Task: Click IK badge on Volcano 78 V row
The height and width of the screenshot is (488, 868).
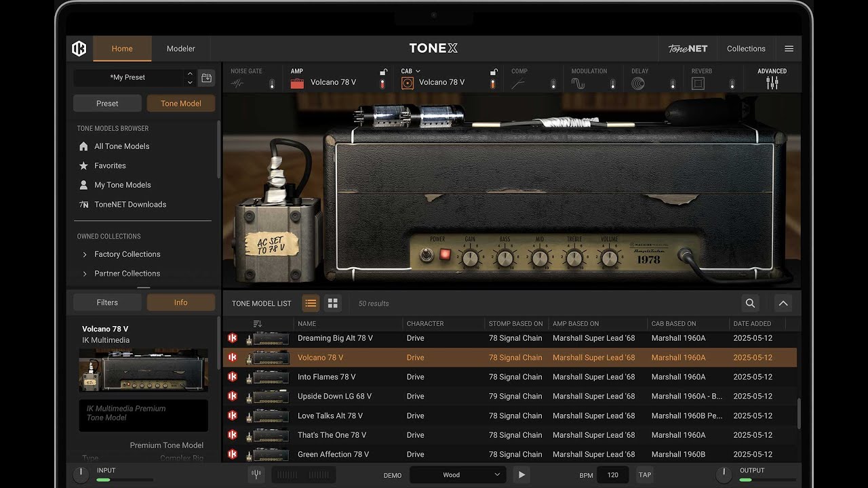Action: point(233,357)
